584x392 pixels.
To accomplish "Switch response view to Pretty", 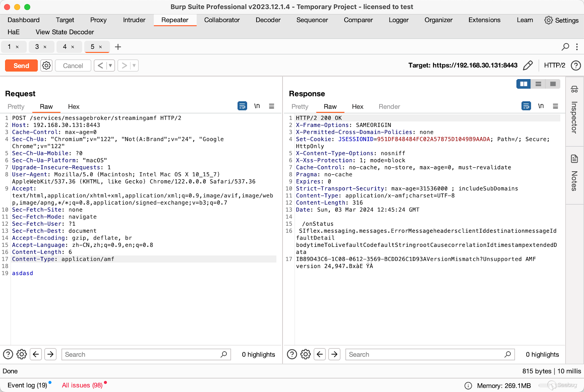I will pos(300,106).
